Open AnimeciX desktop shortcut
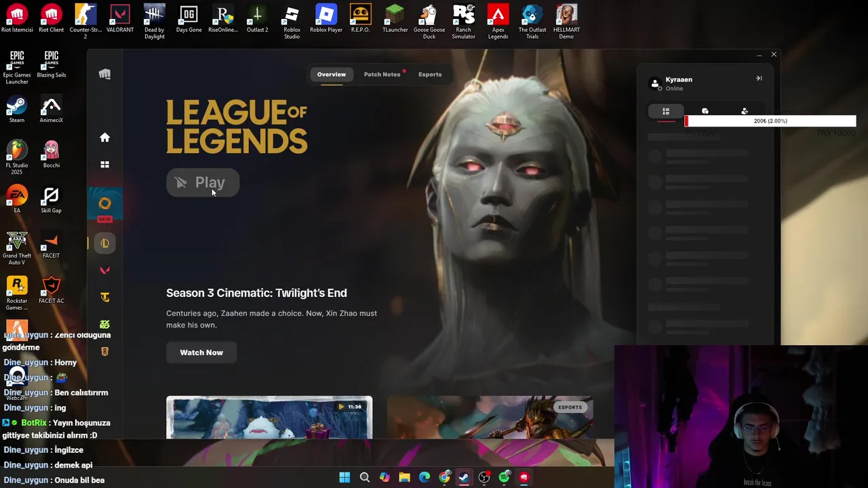The width and height of the screenshot is (868, 488). coord(51,110)
